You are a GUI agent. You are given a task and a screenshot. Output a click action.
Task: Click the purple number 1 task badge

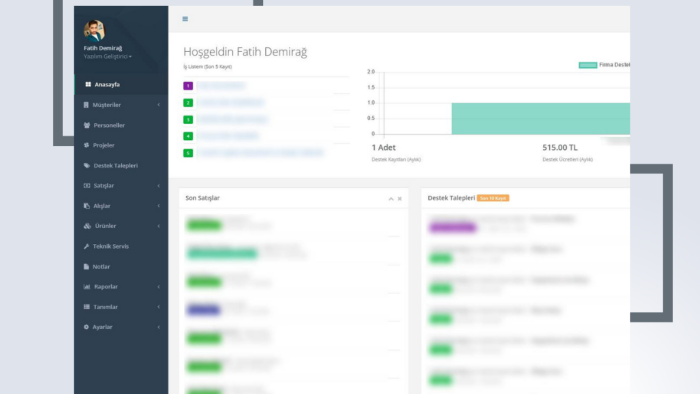tap(188, 86)
